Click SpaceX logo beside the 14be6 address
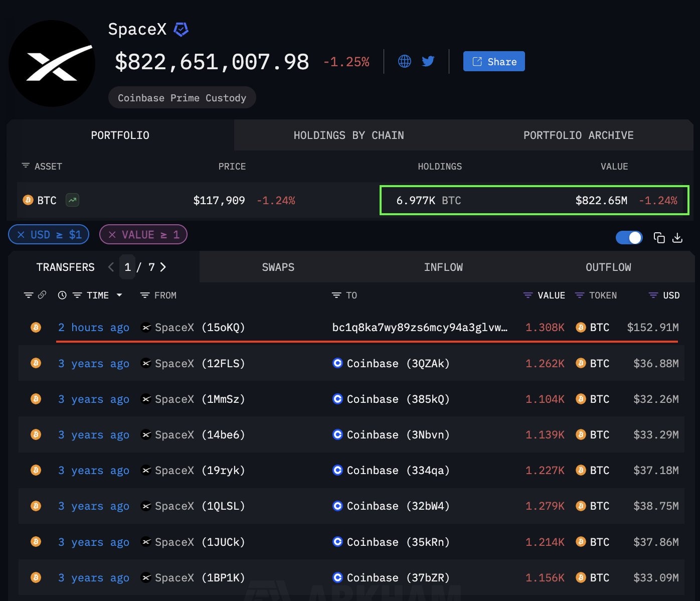The image size is (700, 601). tap(146, 434)
